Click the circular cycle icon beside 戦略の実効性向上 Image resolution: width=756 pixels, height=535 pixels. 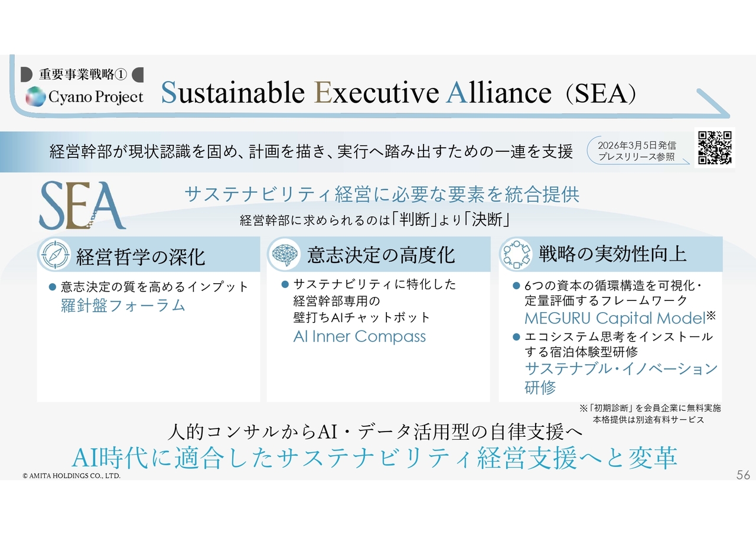pyautogui.click(x=514, y=254)
